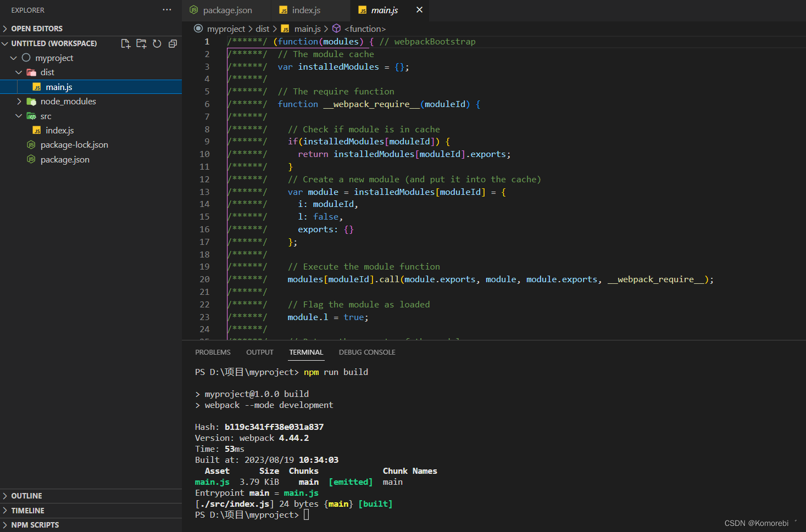Image resolution: width=806 pixels, height=532 pixels.
Task: Open the DEBUG CONSOLE tab
Action: [x=367, y=352]
